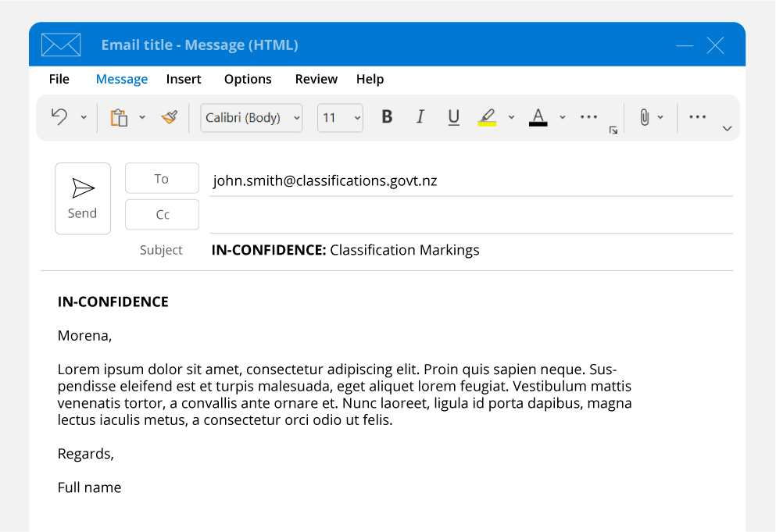
Task: Expand the ribbon with the chevron arrow
Action: (x=727, y=129)
